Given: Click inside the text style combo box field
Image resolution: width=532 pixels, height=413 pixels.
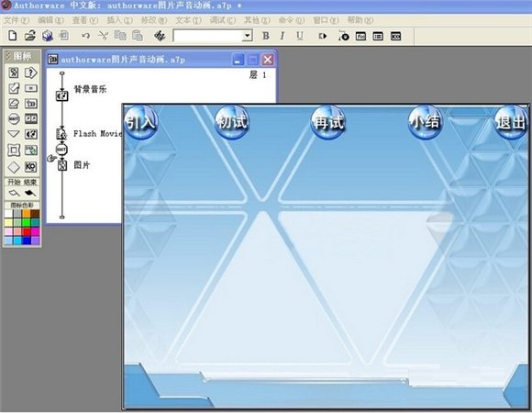Looking at the screenshot, I should pyautogui.click(x=208, y=36).
